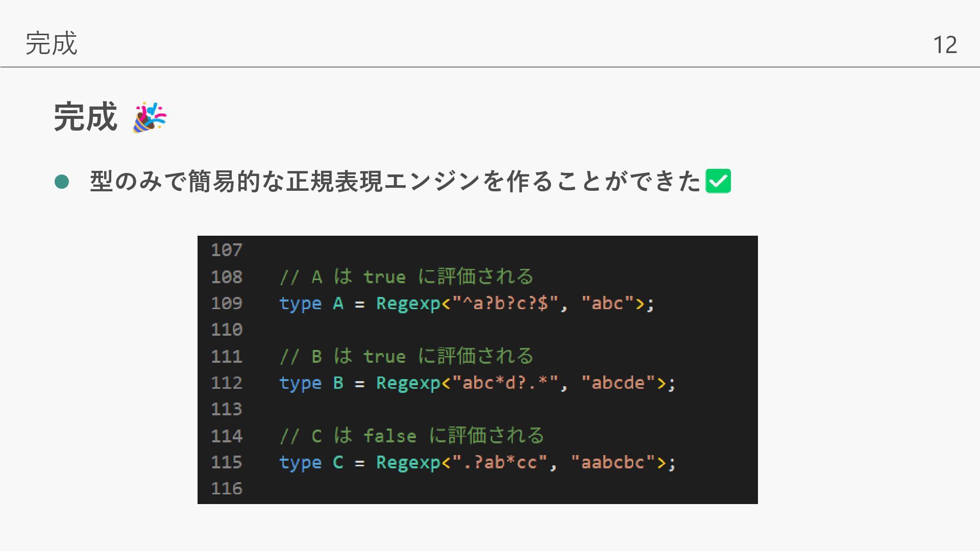Click the green checkmark emoji
Image resolution: width=980 pixels, height=551 pixels.
pyautogui.click(x=718, y=181)
